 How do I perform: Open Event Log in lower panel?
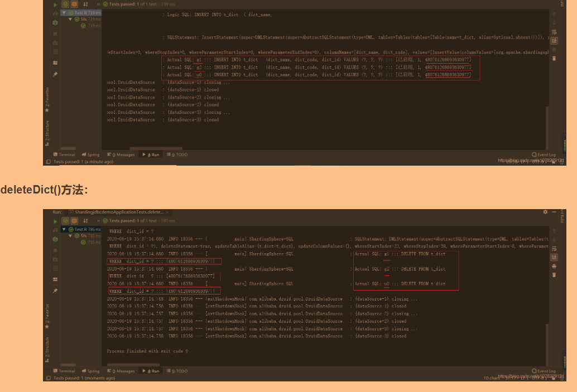[544, 371]
